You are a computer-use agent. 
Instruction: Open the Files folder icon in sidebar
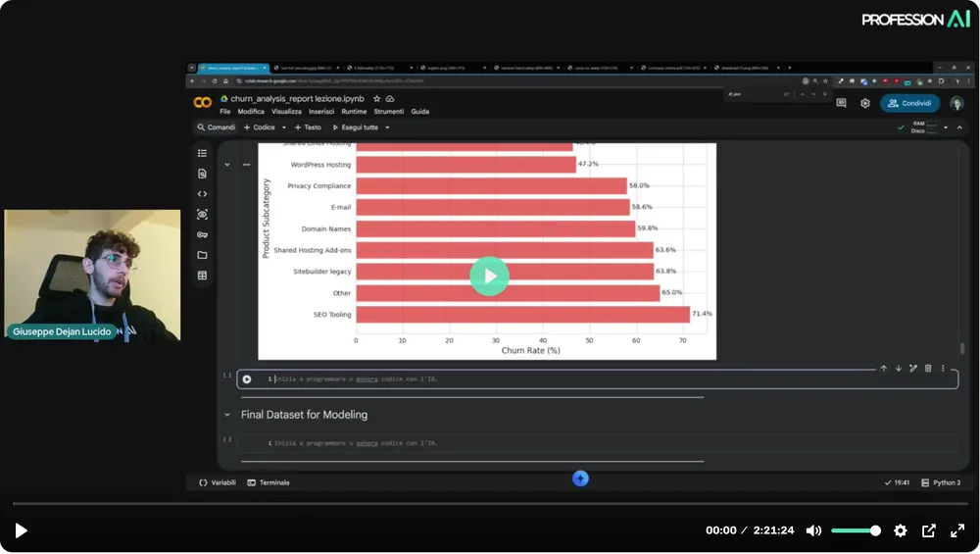pyautogui.click(x=203, y=255)
